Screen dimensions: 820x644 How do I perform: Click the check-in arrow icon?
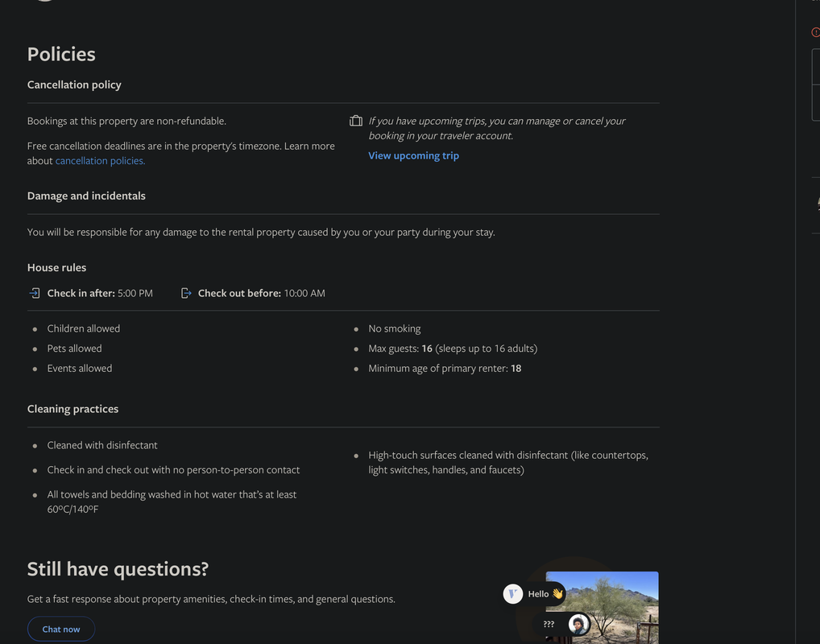point(35,293)
